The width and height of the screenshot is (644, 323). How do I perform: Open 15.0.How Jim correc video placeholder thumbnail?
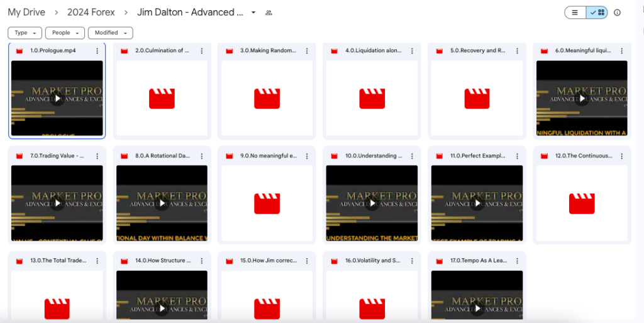267,295
